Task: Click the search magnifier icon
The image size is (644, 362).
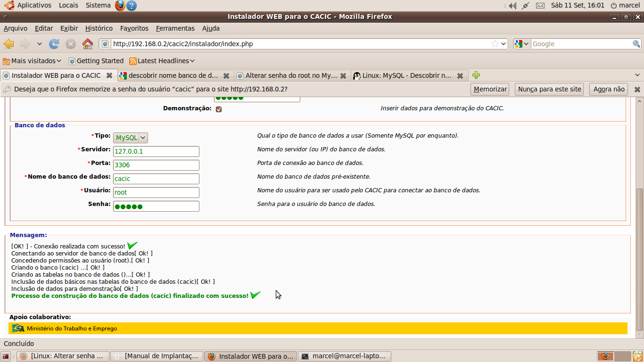Action: pos(636,44)
